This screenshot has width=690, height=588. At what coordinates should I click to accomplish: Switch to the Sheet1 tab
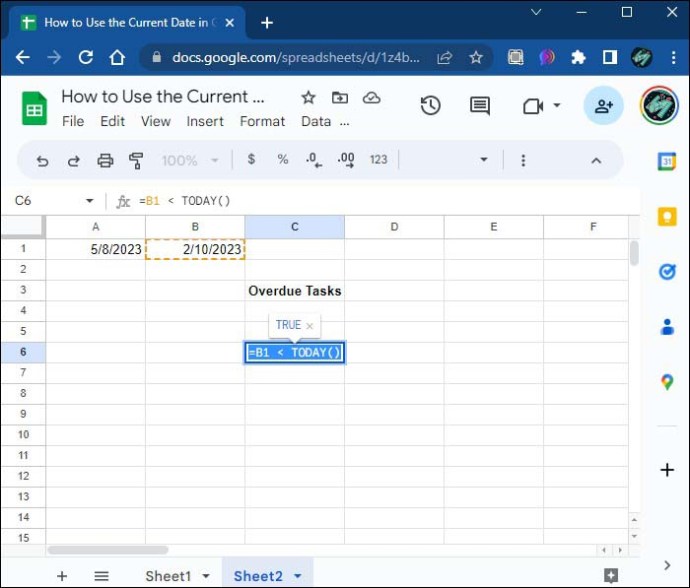(x=168, y=576)
